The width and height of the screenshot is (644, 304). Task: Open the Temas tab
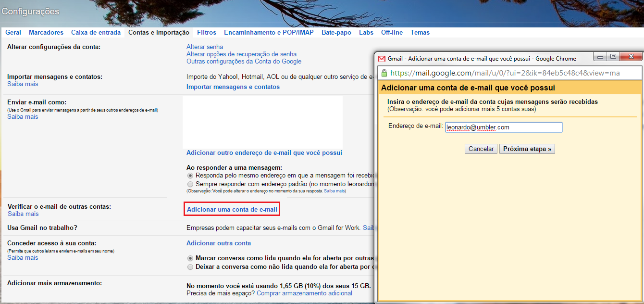pyautogui.click(x=420, y=32)
